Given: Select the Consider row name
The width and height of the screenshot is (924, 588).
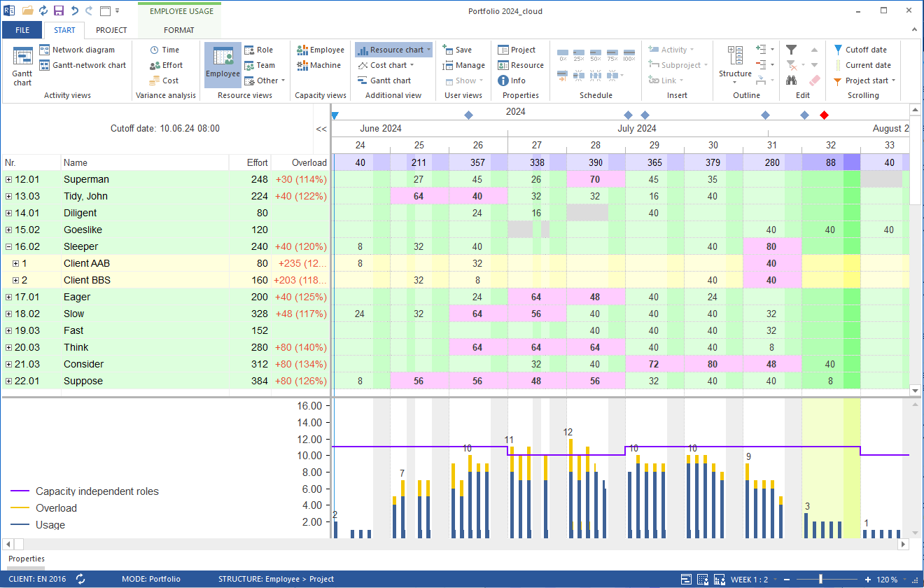Looking at the screenshot, I should (83, 364).
